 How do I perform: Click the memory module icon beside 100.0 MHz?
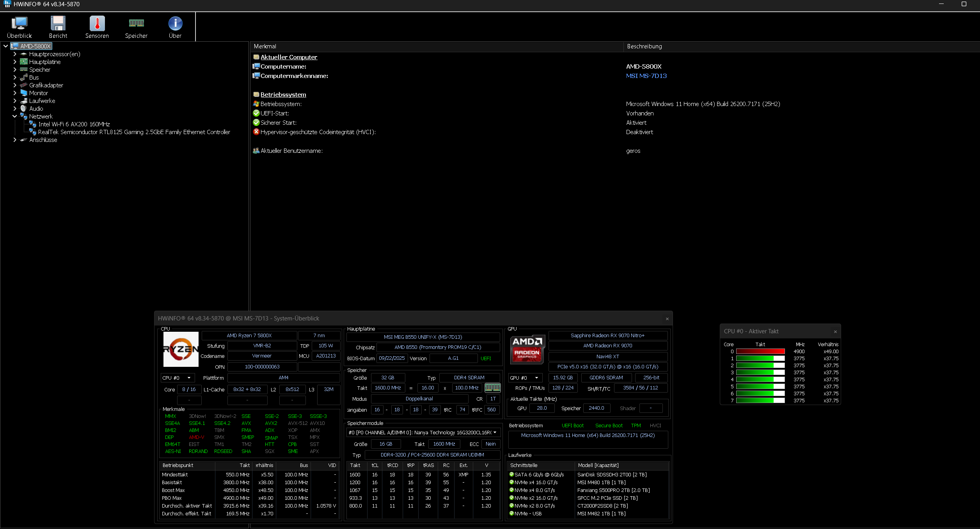492,388
